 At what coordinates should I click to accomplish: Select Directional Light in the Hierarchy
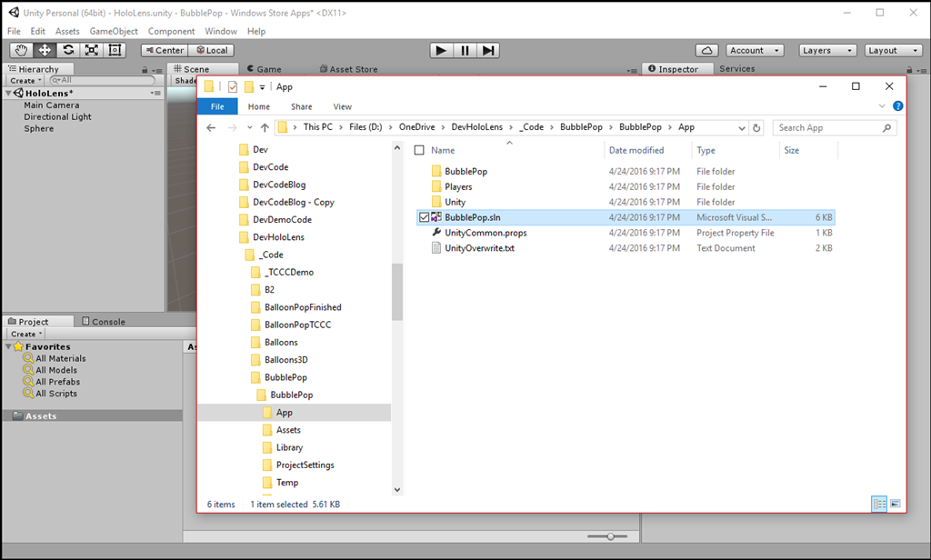[x=57, y=117]
